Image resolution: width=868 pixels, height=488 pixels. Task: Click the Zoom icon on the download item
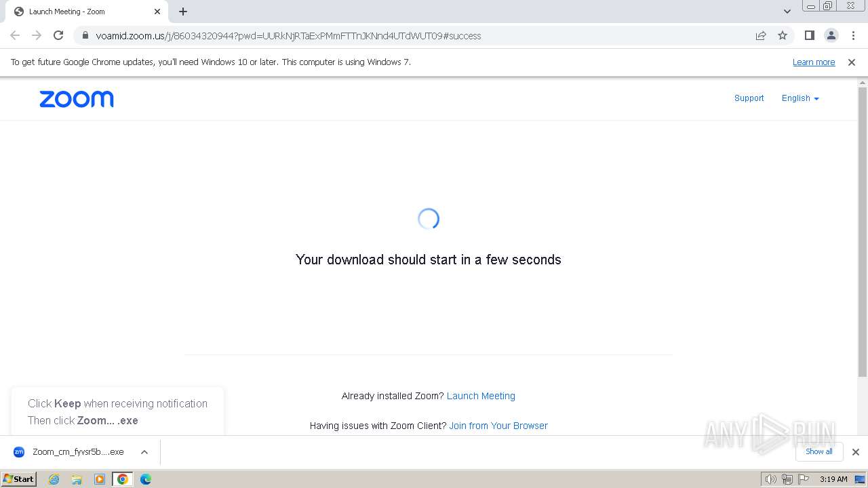19,452
